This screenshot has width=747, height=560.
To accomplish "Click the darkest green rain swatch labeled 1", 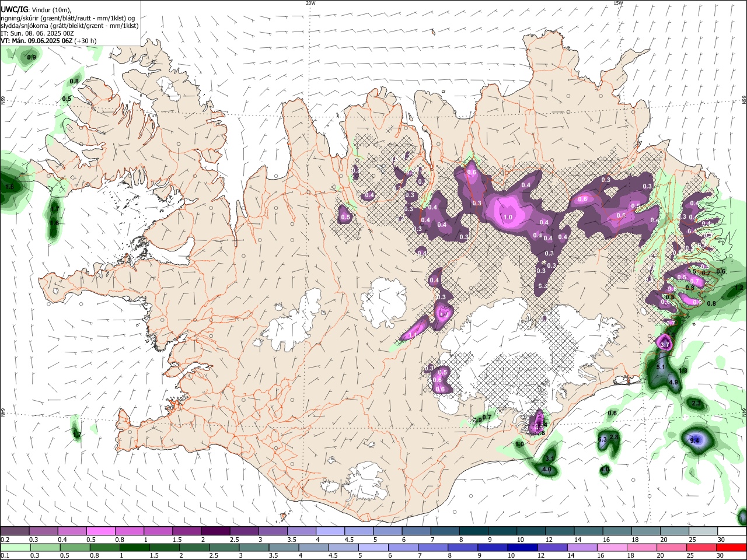I will [135, 548].
